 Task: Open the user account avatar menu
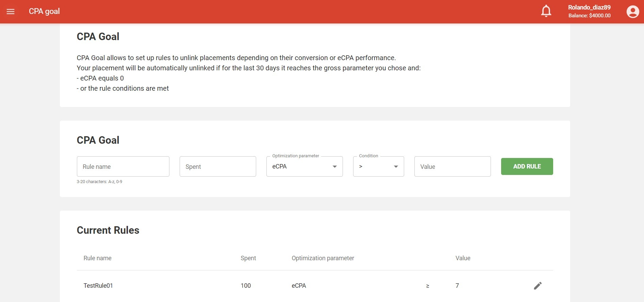pyautogui.click(x=632, y=12)
